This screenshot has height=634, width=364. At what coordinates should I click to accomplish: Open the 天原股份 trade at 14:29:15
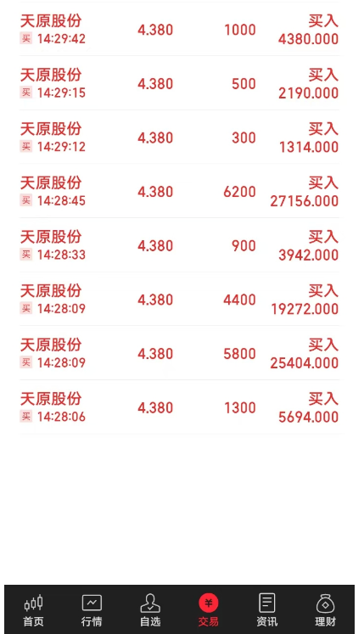(x=179, y=83)
